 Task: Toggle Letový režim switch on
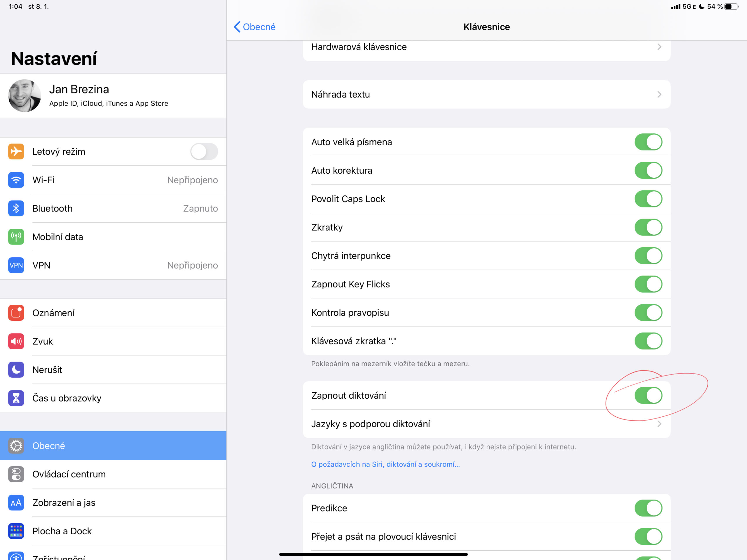pyautogui.click(x=204, y=151)
